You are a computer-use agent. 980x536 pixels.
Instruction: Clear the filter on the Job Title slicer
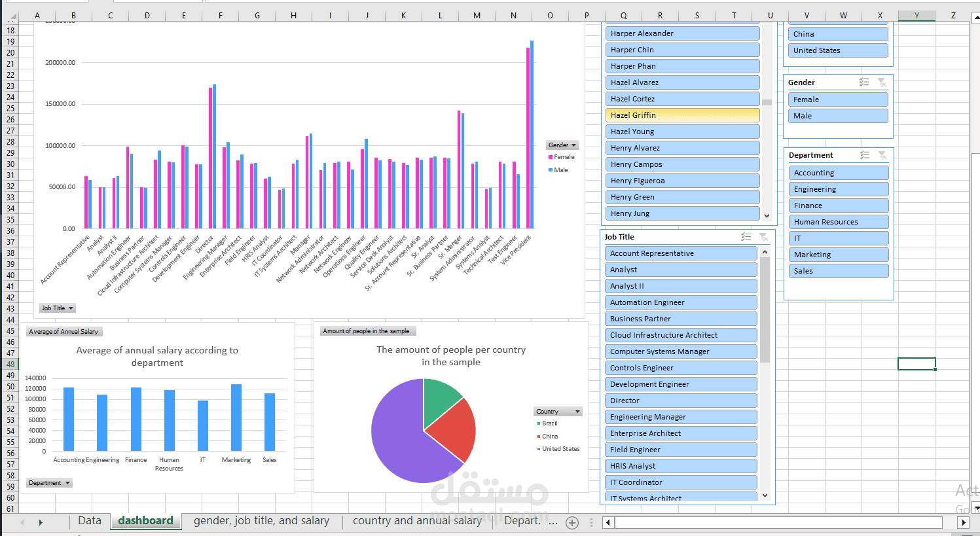(x=763, y=237)
